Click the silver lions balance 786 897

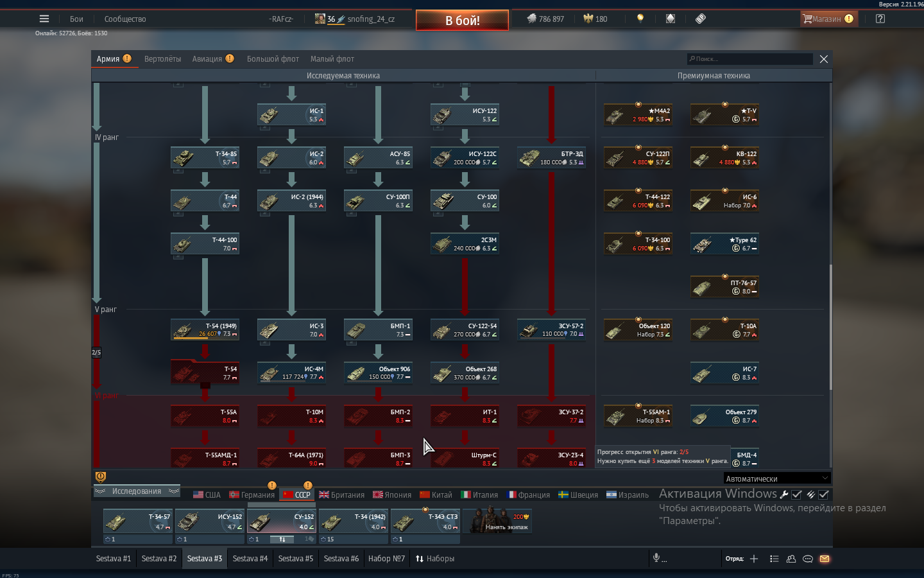[545, 19]
